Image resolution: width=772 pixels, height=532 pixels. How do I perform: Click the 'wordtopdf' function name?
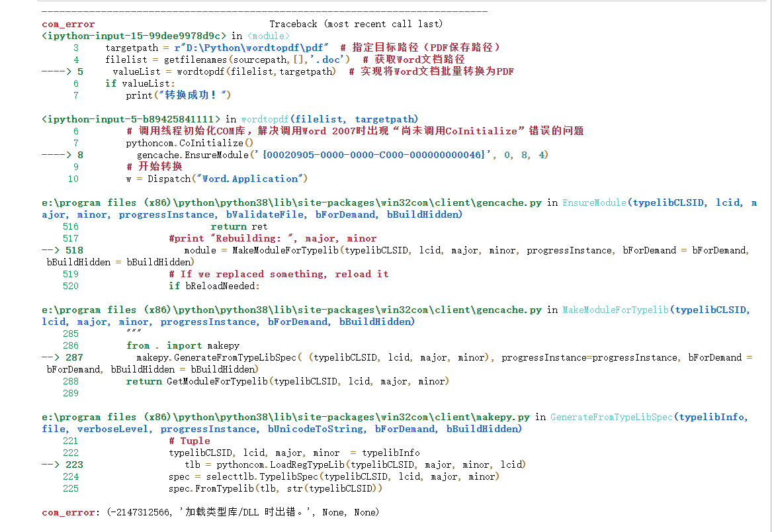pos(265,119)
